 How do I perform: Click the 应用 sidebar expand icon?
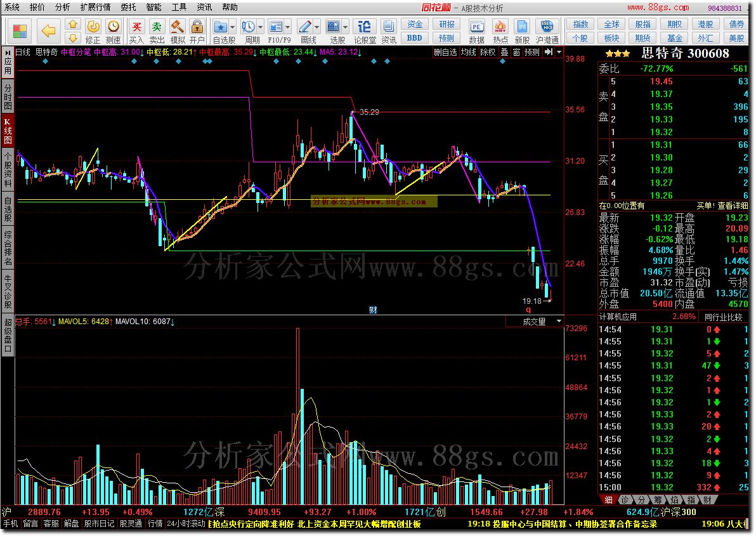pyautogui.click(x=8, y=62)
